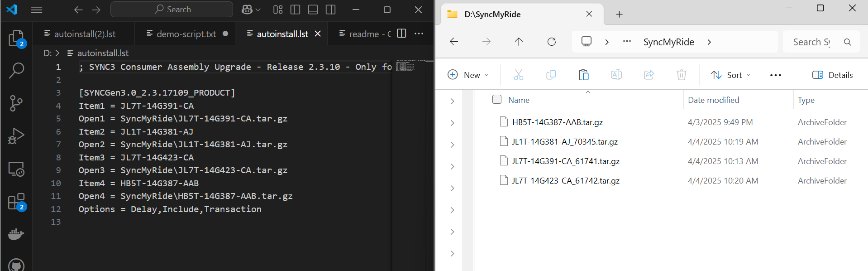
Task: Refresh the File Explorer folder
Action: click(x=552, y=42)
